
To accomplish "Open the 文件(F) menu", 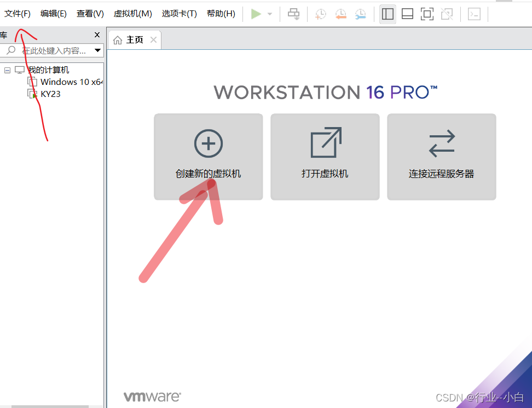I will tap(18, 14).
